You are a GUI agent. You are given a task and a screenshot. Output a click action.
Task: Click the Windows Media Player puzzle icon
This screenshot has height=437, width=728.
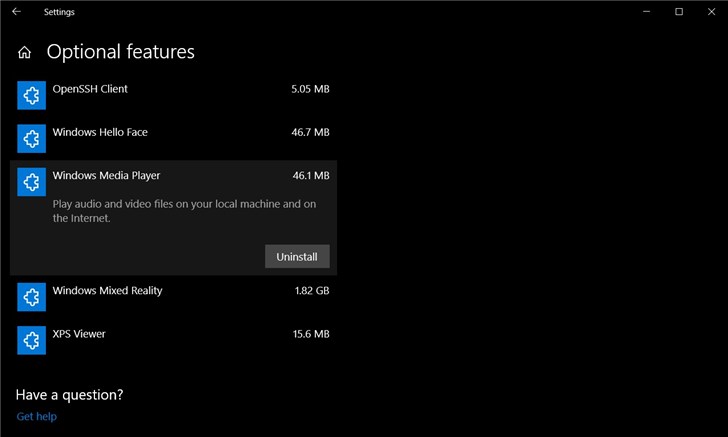pos(32,182)
